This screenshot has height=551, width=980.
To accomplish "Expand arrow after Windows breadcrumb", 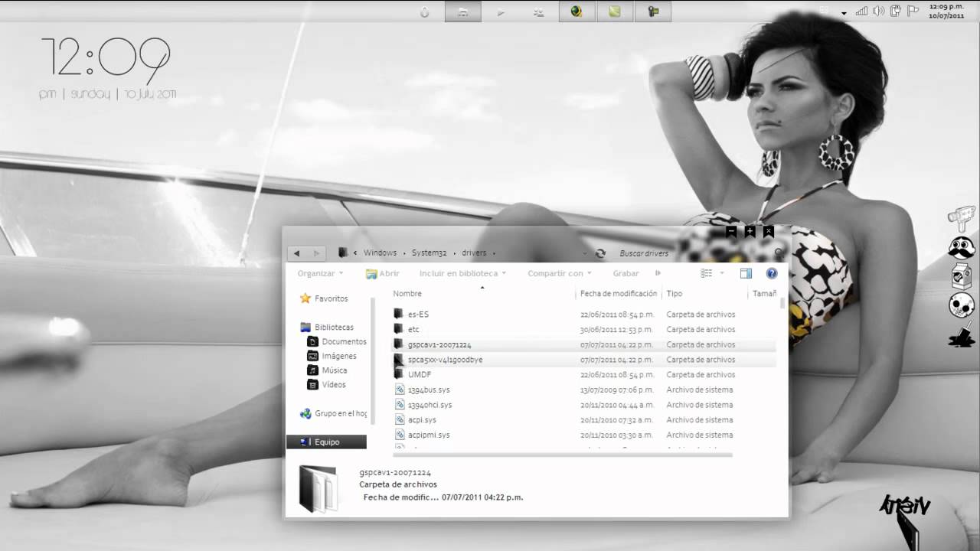I will pos(404,253).
